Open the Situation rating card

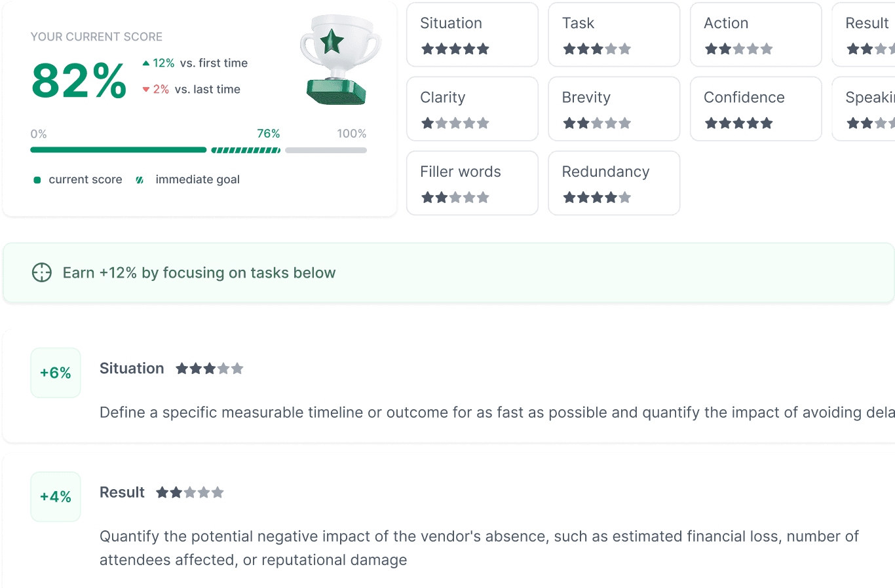click(x=472, y=35)
